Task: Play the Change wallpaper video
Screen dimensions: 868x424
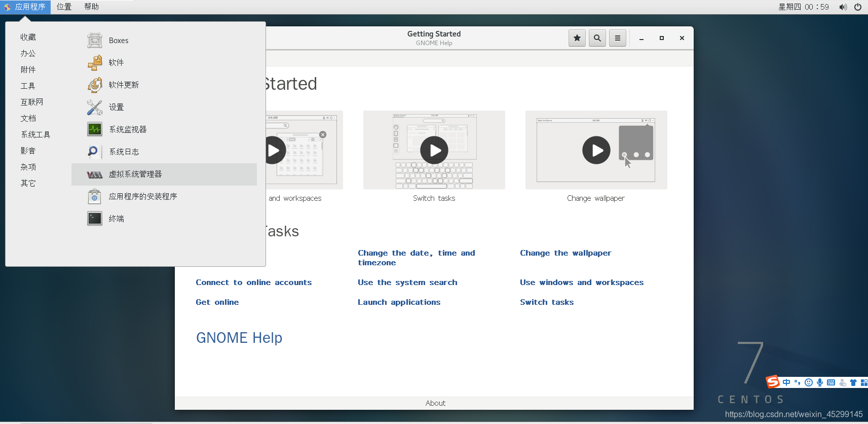Action: (x=596, y=150)
